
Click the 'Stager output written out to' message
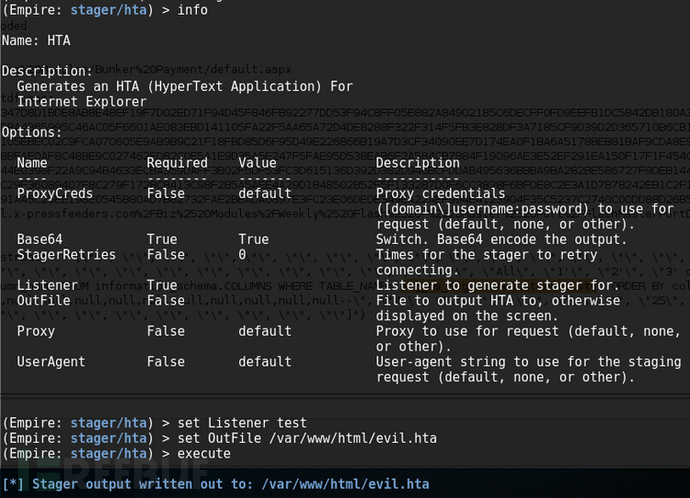pyautogui.click(x=216, y=484)
